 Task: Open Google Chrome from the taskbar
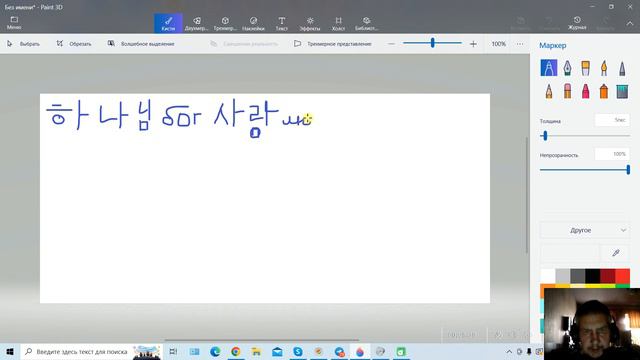point(236,351)
